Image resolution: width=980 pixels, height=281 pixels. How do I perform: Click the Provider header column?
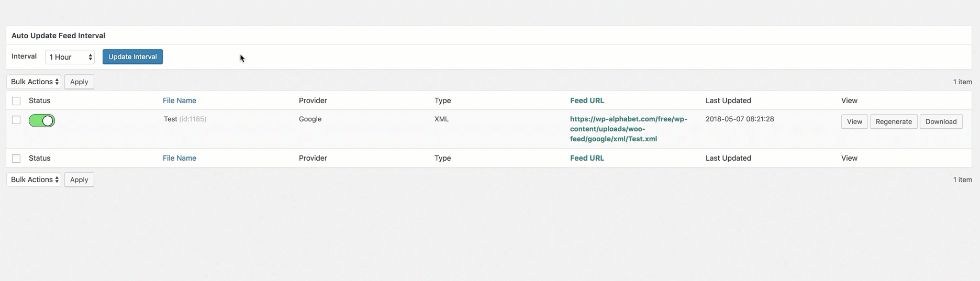(313, 100)
